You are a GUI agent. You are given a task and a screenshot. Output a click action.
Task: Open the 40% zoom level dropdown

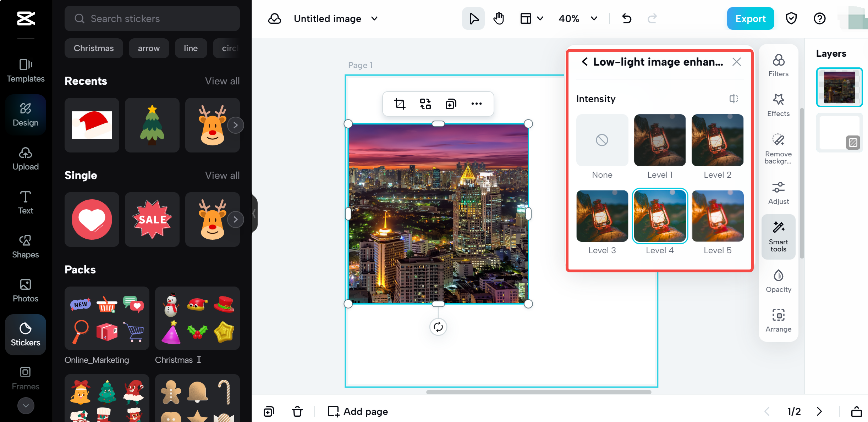click(578, 18)
